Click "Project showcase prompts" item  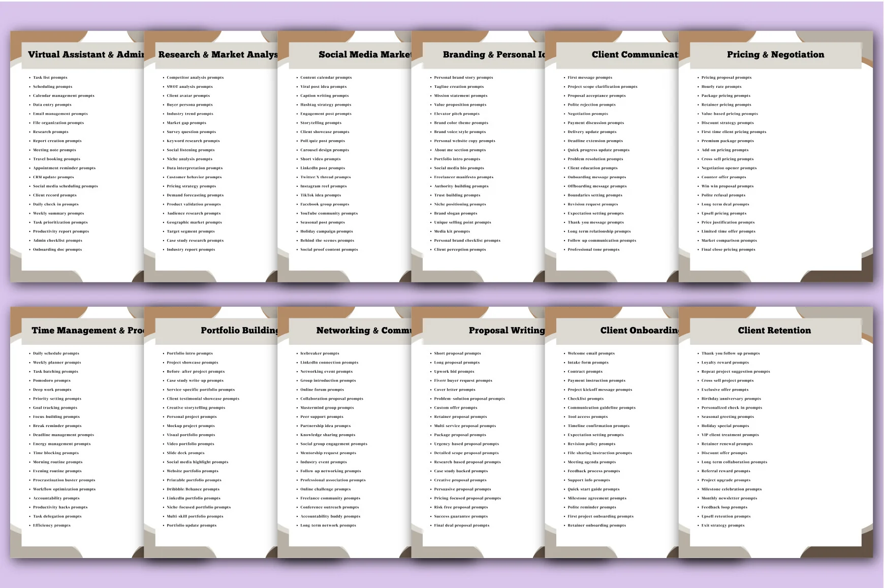pyautogui.click(x=193, y=363)
